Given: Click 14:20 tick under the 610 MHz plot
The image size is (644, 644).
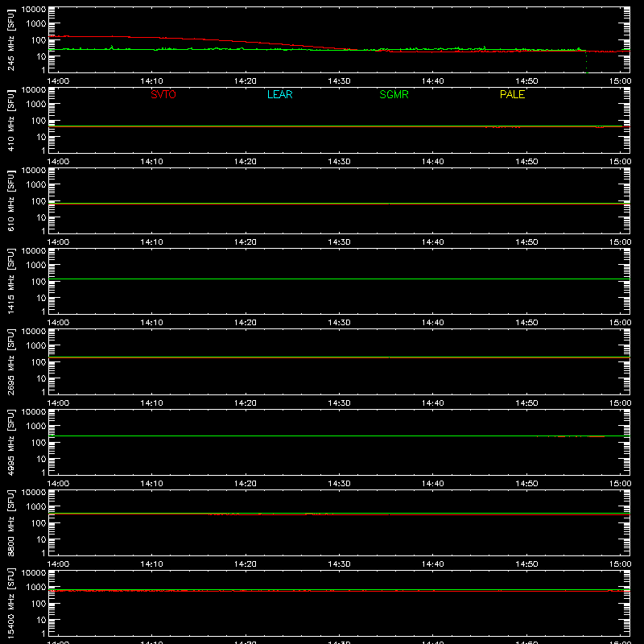Looking at the screenshot, I should coord(246,242).
